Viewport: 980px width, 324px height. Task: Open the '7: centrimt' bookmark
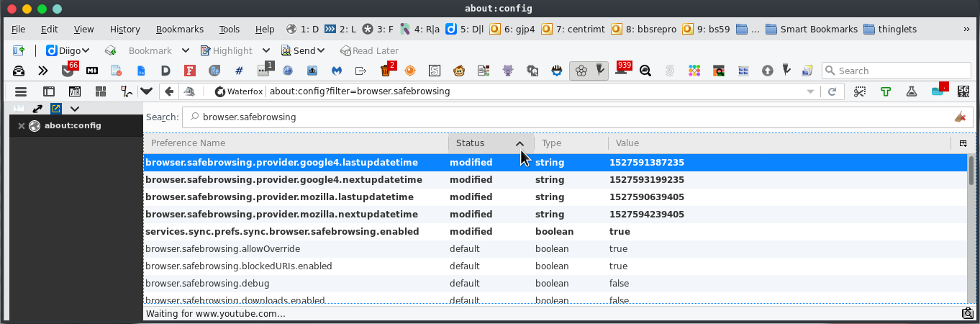572,30
